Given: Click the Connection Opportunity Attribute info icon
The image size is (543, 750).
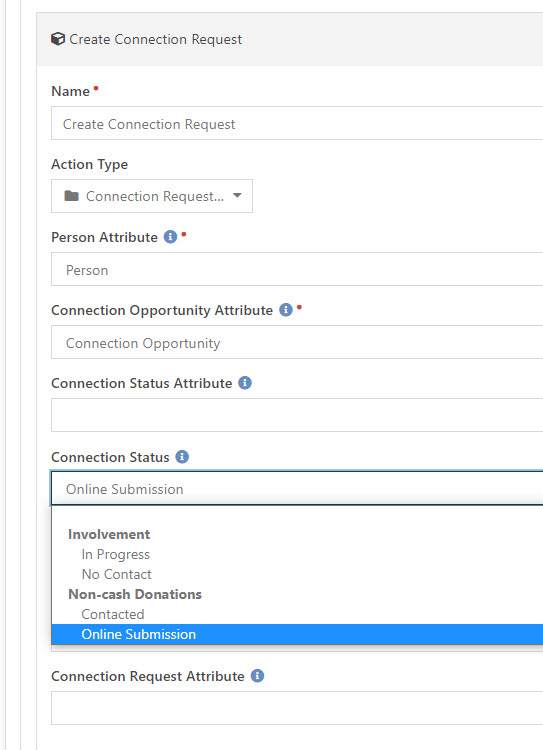Looking at the screenshot, I should 286,310.
